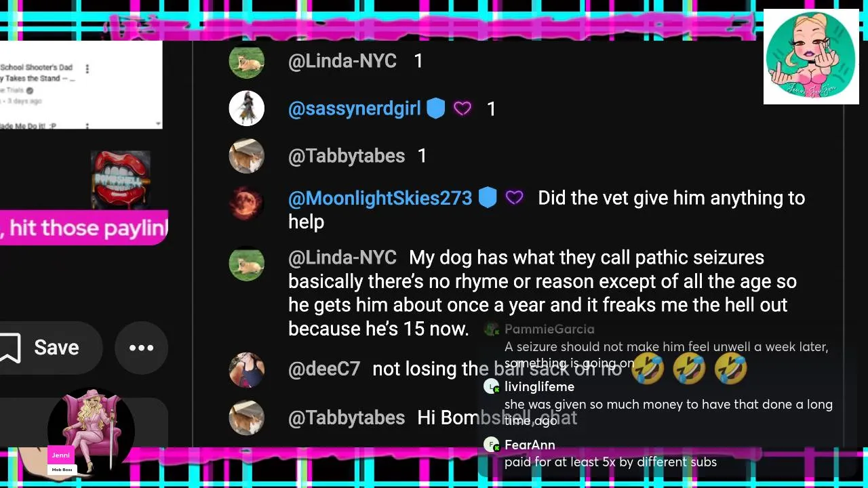The width and height of the screenshot is (868, 488).
Task: Click the Save bookmark button
Action: point(42,348)
